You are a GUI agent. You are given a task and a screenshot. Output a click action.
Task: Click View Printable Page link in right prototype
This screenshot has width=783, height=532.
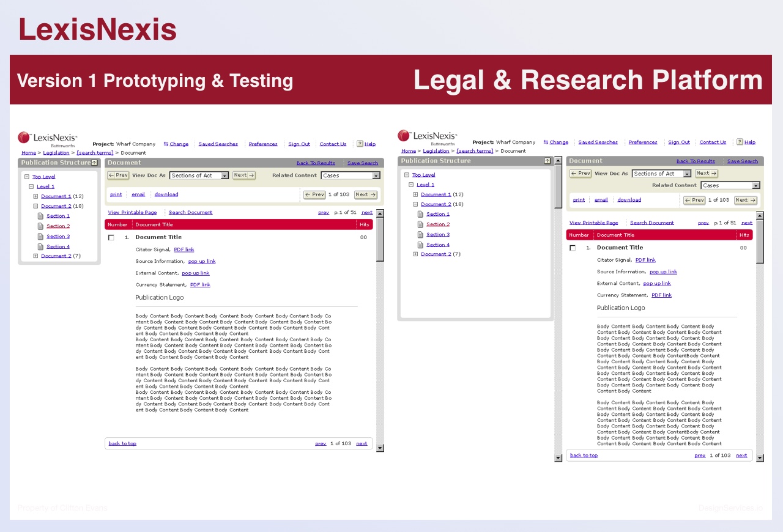point(593,223)
